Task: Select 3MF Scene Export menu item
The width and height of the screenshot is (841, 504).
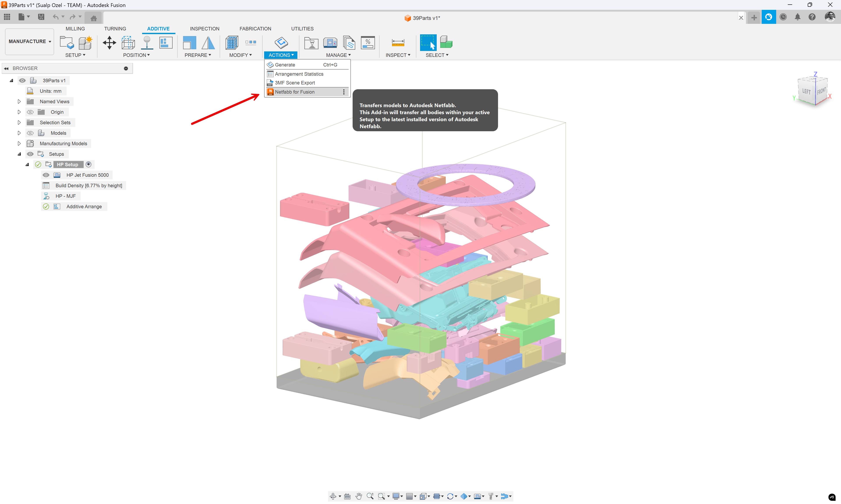Action: 295,83
